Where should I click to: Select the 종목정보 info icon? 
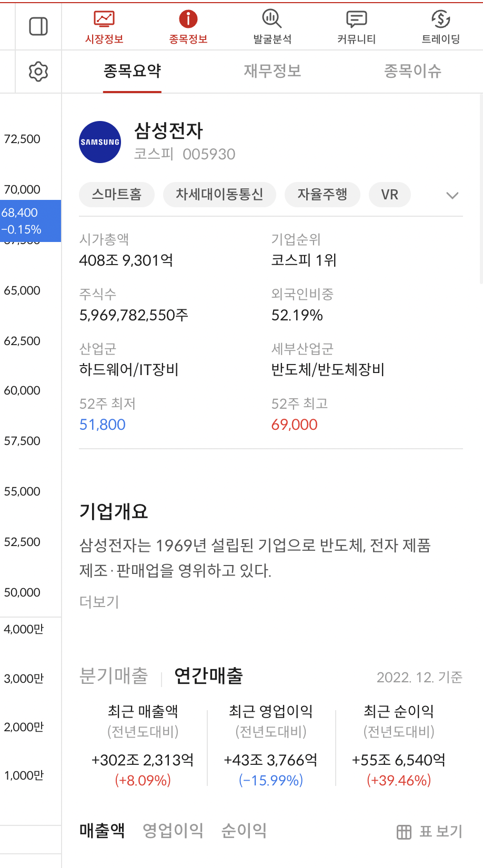(188, 19)
